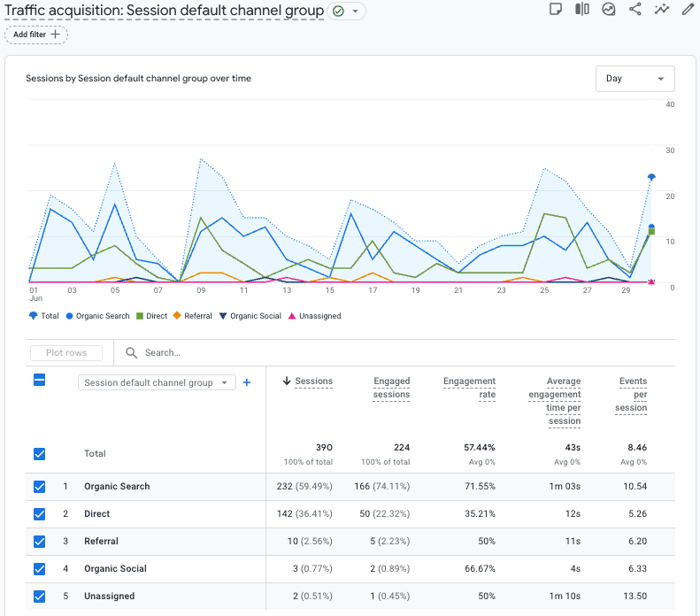700x616 pixels.
Task: Click the search magnifier icon in table
Action: [132, 352]
